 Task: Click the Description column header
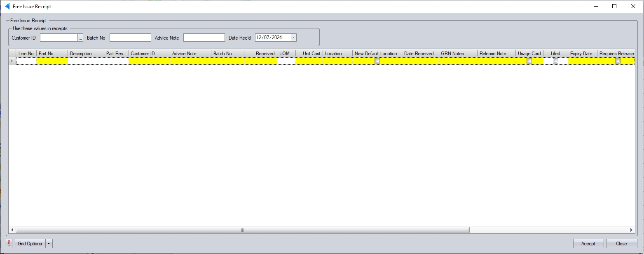pos(86,54)
